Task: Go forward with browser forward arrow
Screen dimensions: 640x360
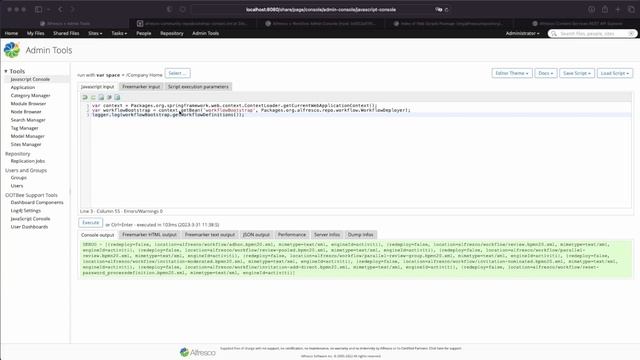Action: 73,9
